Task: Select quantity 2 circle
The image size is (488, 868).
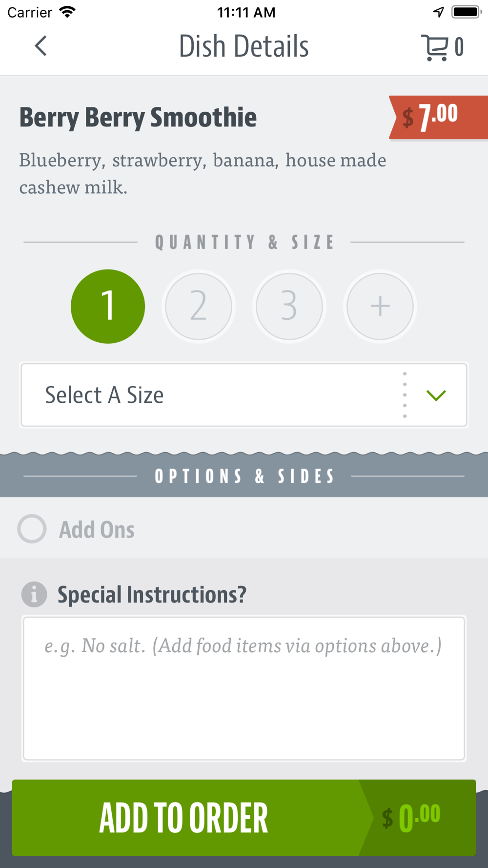Action: 199,306
